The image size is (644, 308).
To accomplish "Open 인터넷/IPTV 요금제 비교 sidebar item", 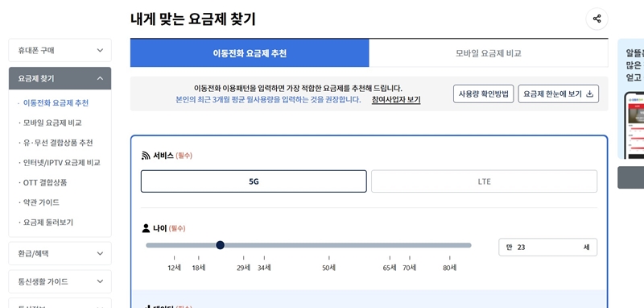I will pos(62,162).
